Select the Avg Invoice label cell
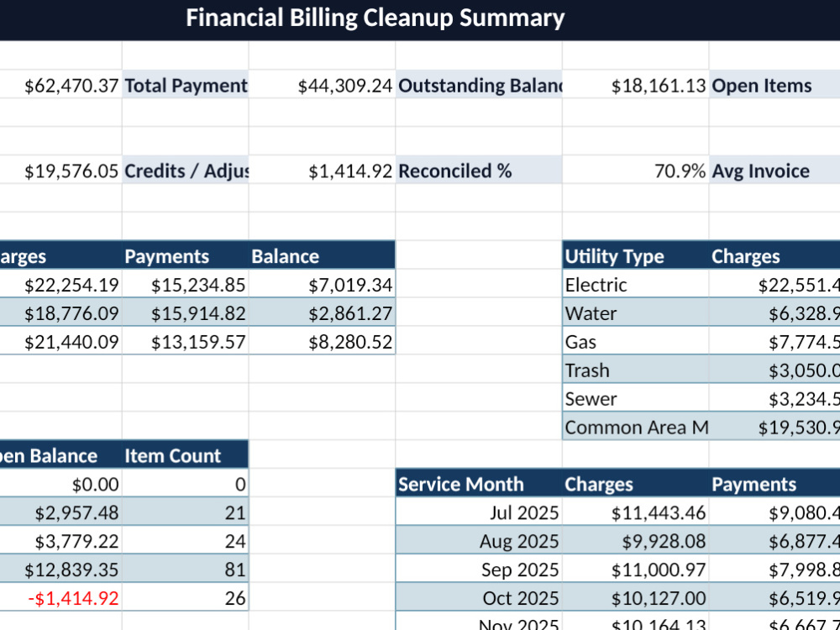The image size is (840, 630). point(774,171)
